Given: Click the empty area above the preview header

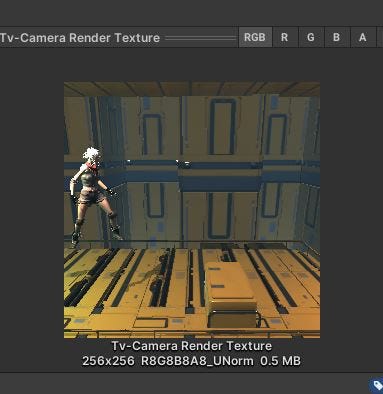Looking at the screenshot, I should tap(191, 13).
